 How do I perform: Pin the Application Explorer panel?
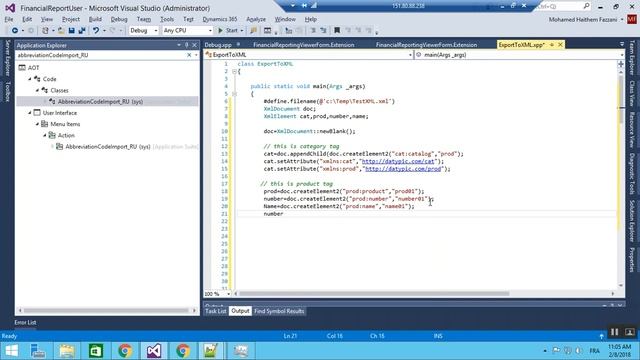(x=187, y=45)
